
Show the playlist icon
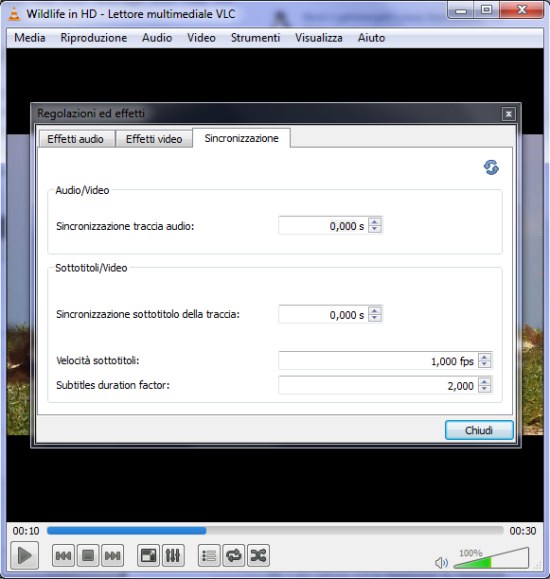[x=209, y=555]
